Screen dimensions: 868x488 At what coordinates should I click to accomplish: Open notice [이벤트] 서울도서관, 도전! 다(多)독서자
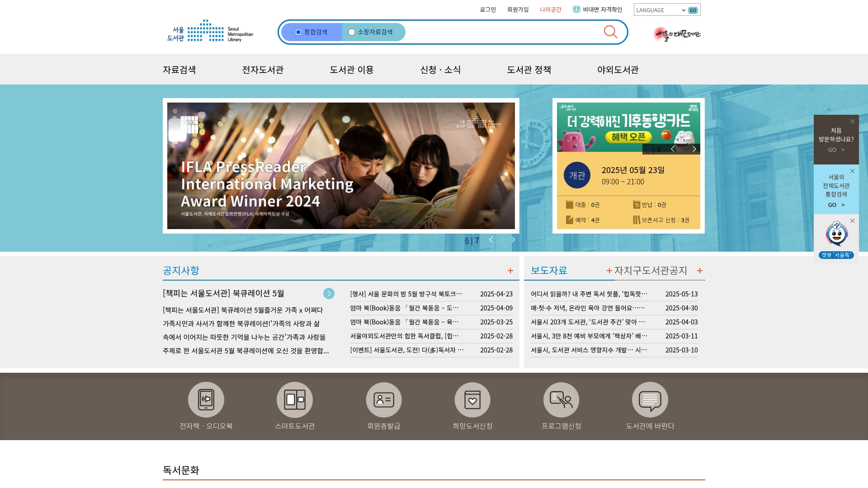coord(407,350)
